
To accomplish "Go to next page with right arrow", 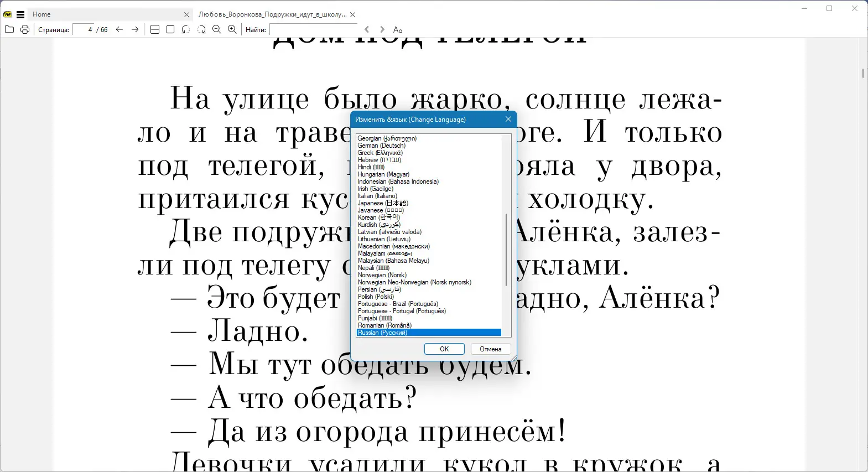I will [135, 29].
